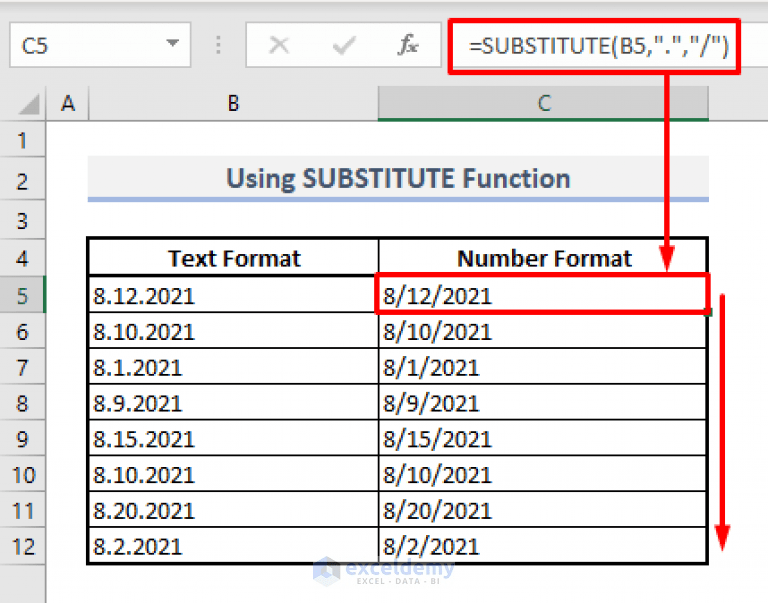Click the Name Box showing C5

(x=100, y=45)
